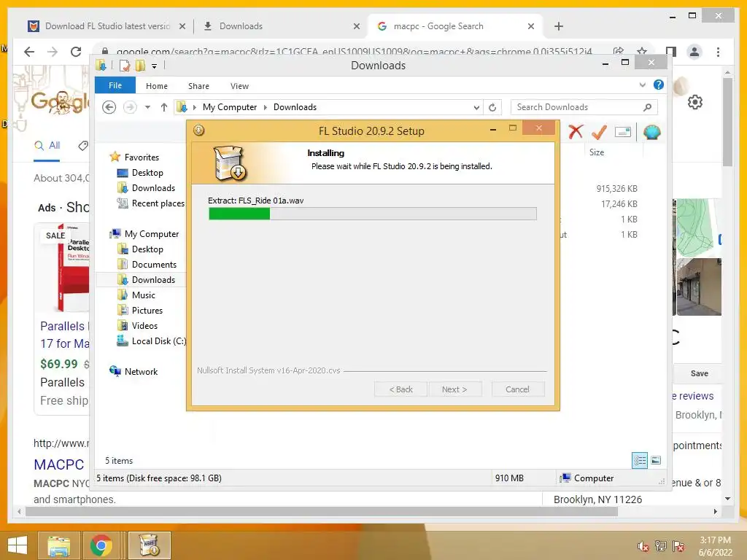Viewport: 747px width, 560px height.
Task: Switch to the View ribbon tab
Action: point(239,86)
